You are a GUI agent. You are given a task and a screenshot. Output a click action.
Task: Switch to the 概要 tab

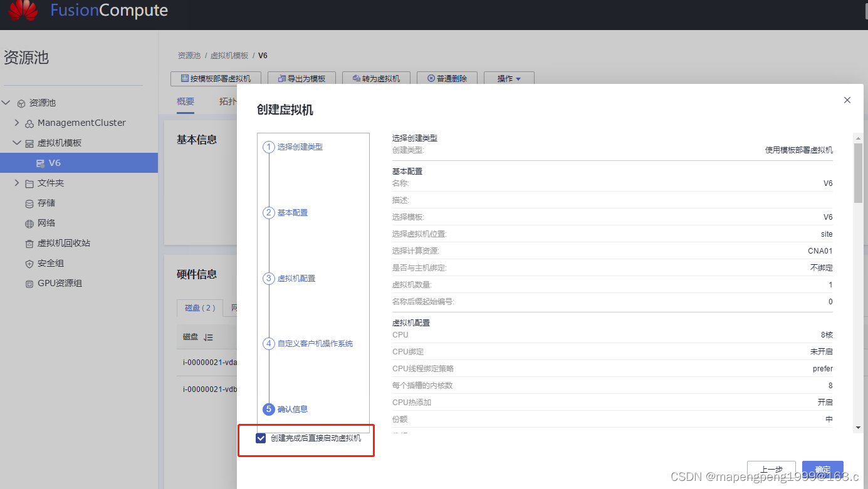click(x=186, y=101)
